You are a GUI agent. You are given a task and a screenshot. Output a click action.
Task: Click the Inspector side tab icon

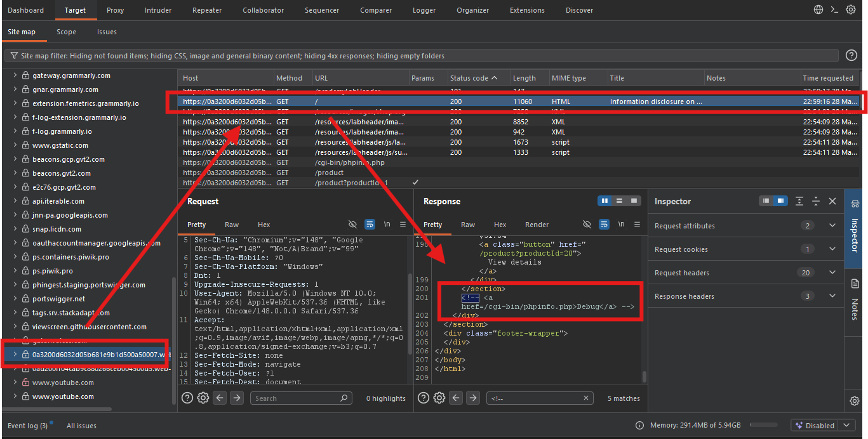(x=855, y=204)
